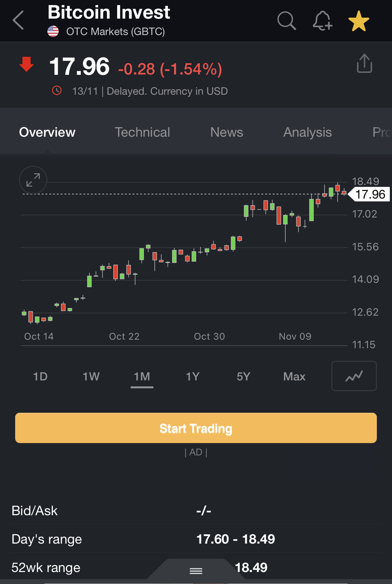392x584 pixels.
Task: Switch to the News tab
Action: 227,132
